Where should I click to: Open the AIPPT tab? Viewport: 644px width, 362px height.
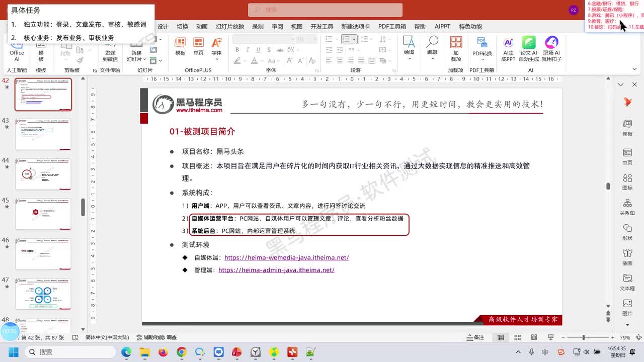tap(443, 27)
